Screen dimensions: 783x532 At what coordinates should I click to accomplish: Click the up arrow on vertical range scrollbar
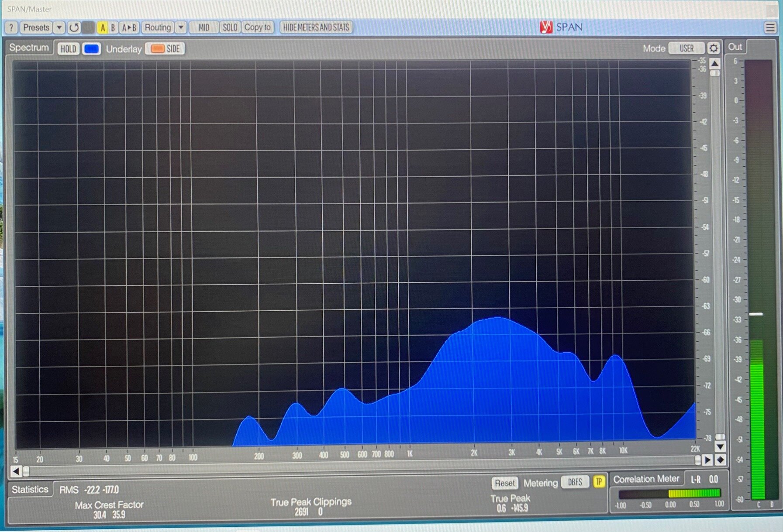point(715,64)
